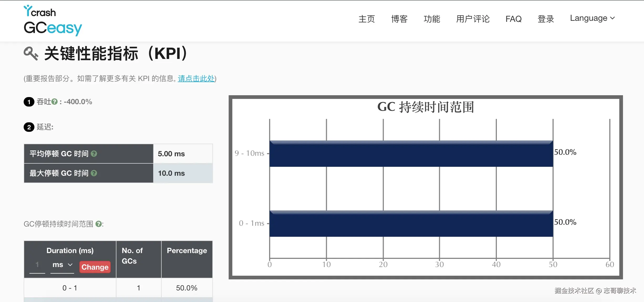Screen dimensions: 644x302
Task: Open 用户评论 page
Action: click(x=473, y=19)
